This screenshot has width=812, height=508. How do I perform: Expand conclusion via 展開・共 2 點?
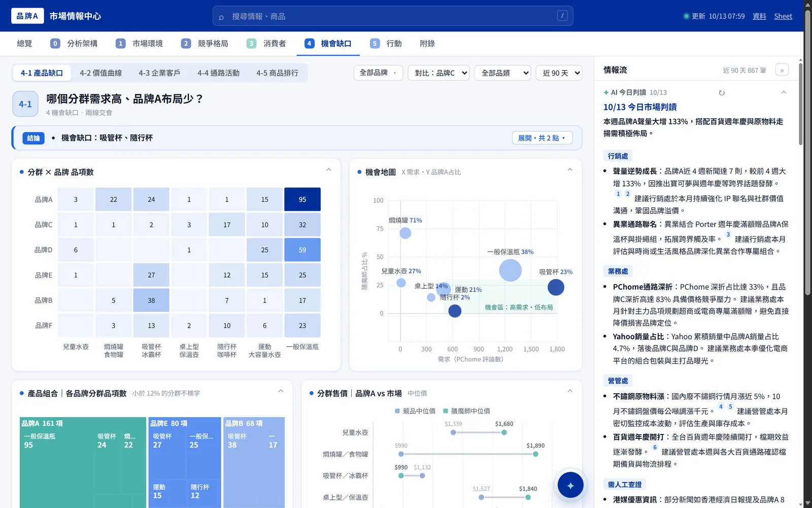coord(542,138)
